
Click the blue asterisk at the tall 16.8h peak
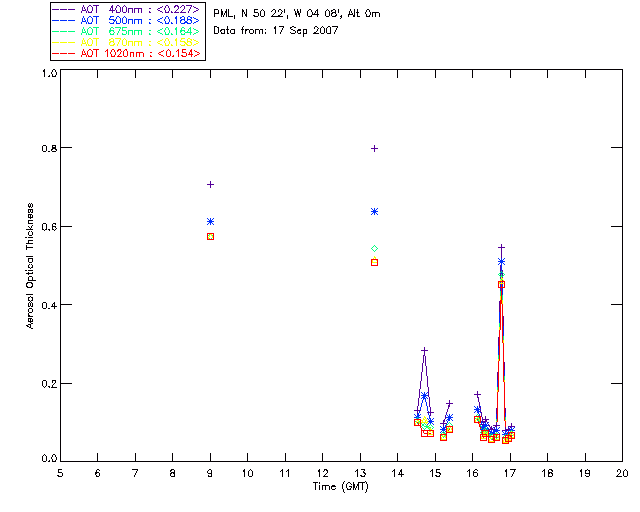(502, 261)
